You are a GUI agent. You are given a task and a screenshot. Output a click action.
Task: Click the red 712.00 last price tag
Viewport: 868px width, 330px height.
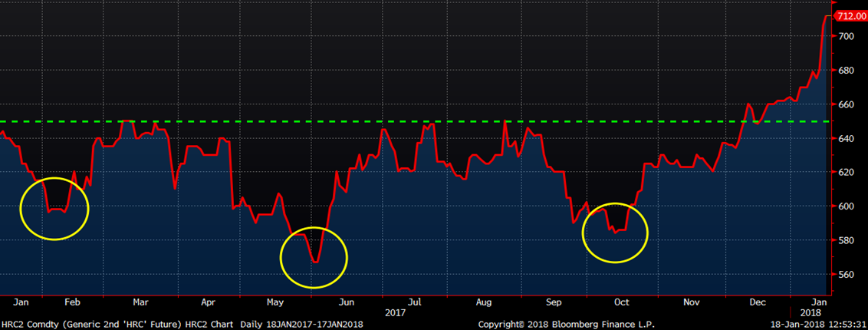point(850,15)
